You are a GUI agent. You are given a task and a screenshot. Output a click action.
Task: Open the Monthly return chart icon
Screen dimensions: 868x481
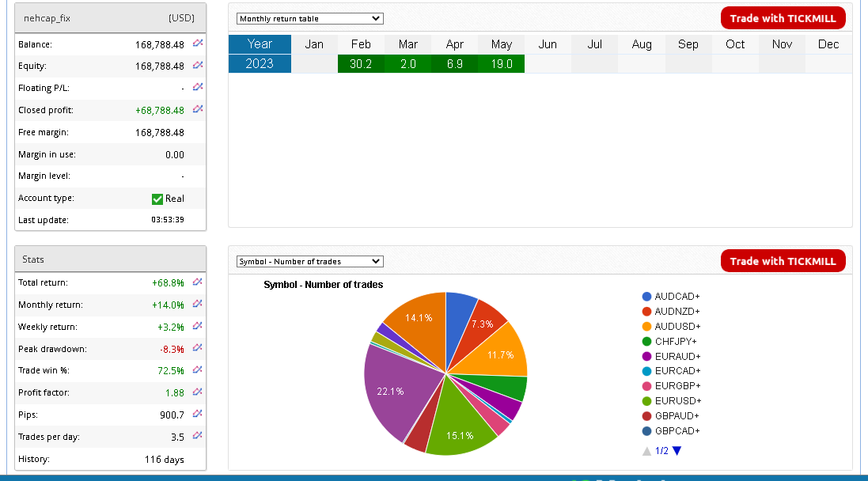(x=198, y=305)
